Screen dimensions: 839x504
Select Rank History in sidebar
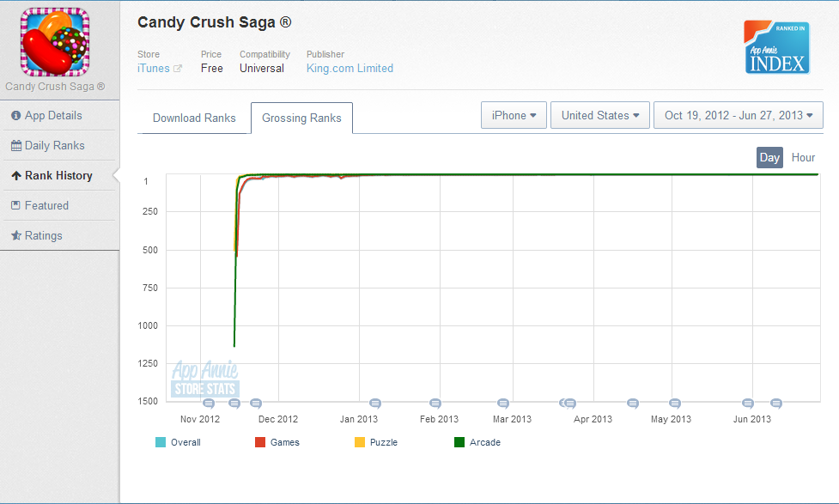[x=59, y=175]
